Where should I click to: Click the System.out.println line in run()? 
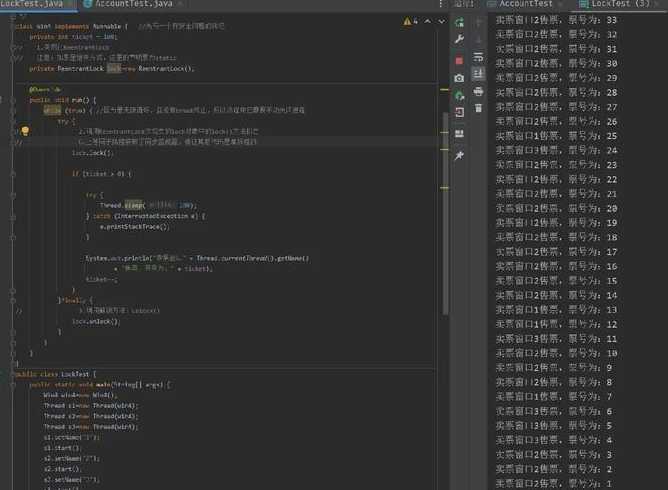[197, 258]
